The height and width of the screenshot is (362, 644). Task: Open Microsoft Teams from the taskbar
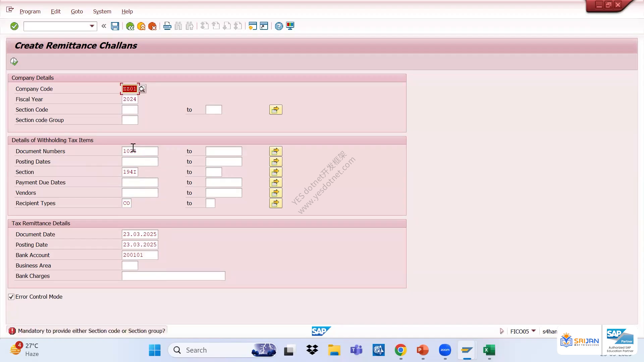(x=356, y=350)
